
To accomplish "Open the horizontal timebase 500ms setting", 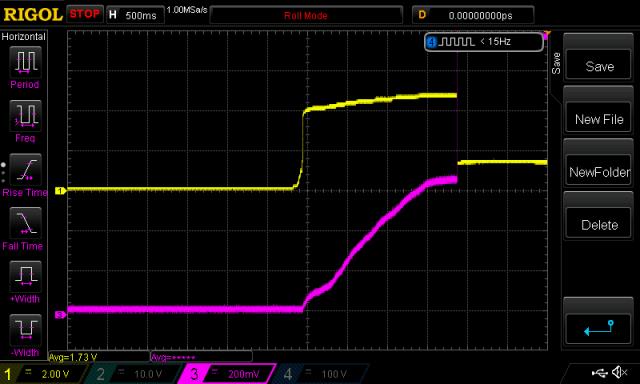I will [x=135, y=15].
